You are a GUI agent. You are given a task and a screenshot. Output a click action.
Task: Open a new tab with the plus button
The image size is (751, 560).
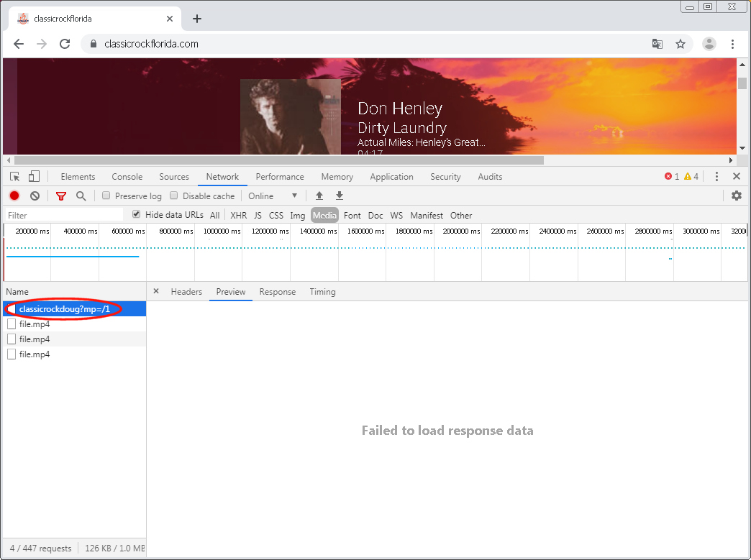pos(197,19)
